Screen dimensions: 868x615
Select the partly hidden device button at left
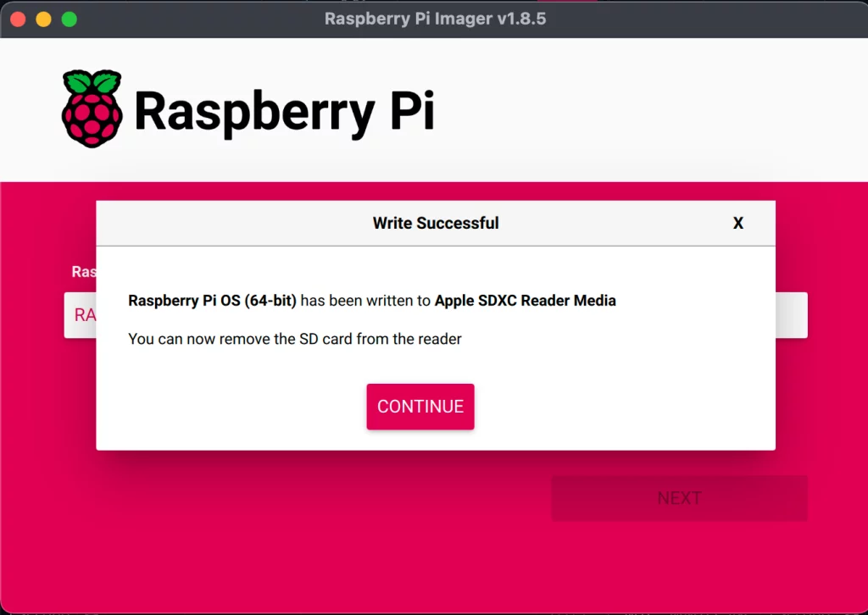[80, 315]
